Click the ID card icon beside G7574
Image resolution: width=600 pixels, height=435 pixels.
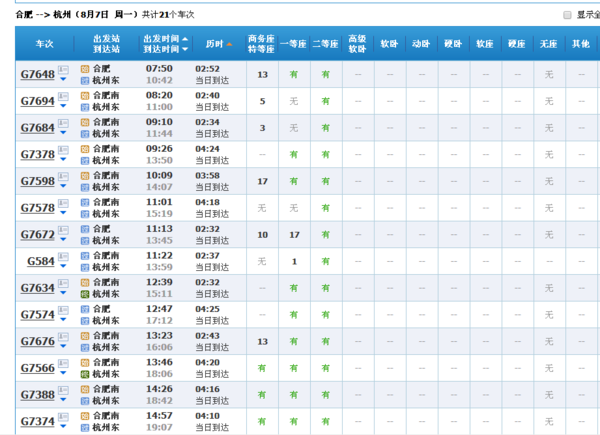click(63, 310)
